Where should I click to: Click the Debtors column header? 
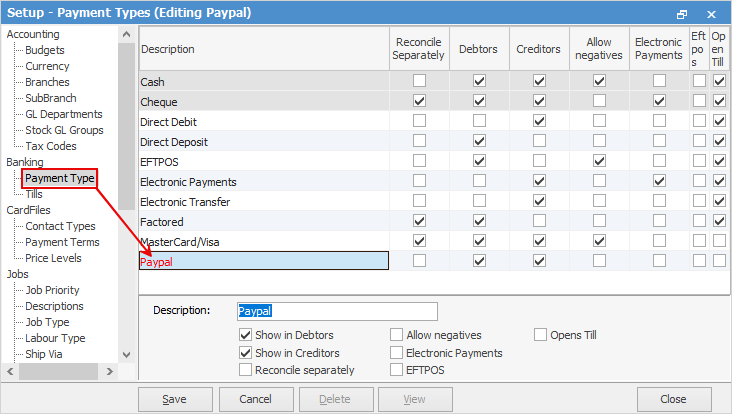(x=479, y=49)
